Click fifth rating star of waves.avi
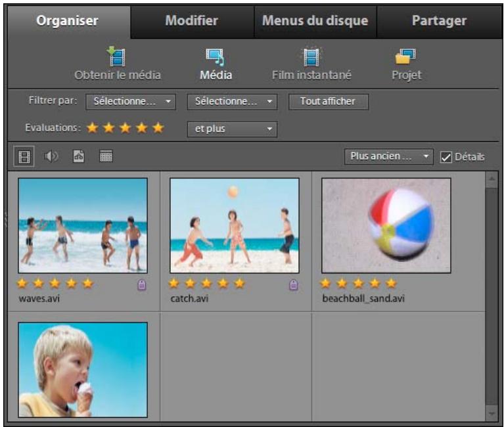Screen dimensions: 504x427 pyautogui.click(x=88, y=283)
